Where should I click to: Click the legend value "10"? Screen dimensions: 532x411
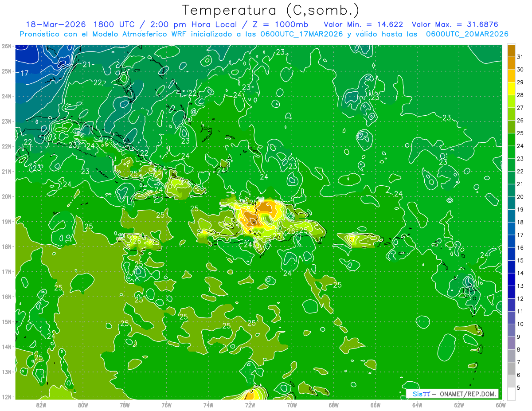(x=520, y=324)
